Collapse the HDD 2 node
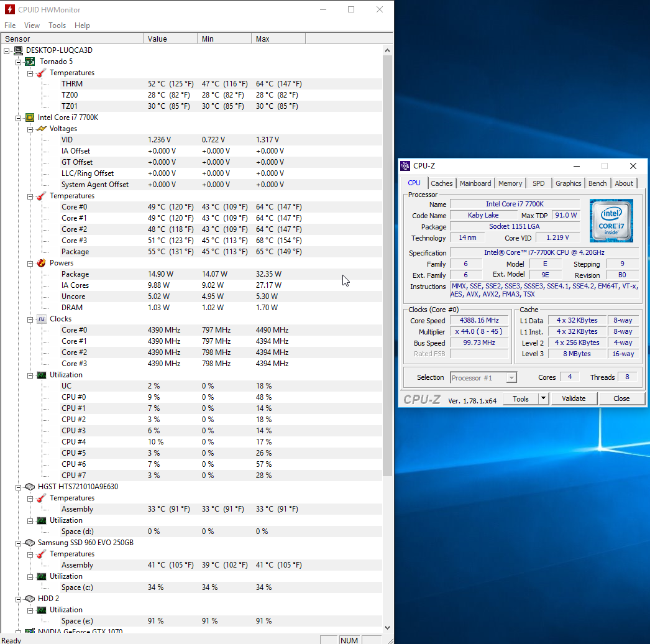This screenshot has height=644, width=650. (x=18, y=599)
